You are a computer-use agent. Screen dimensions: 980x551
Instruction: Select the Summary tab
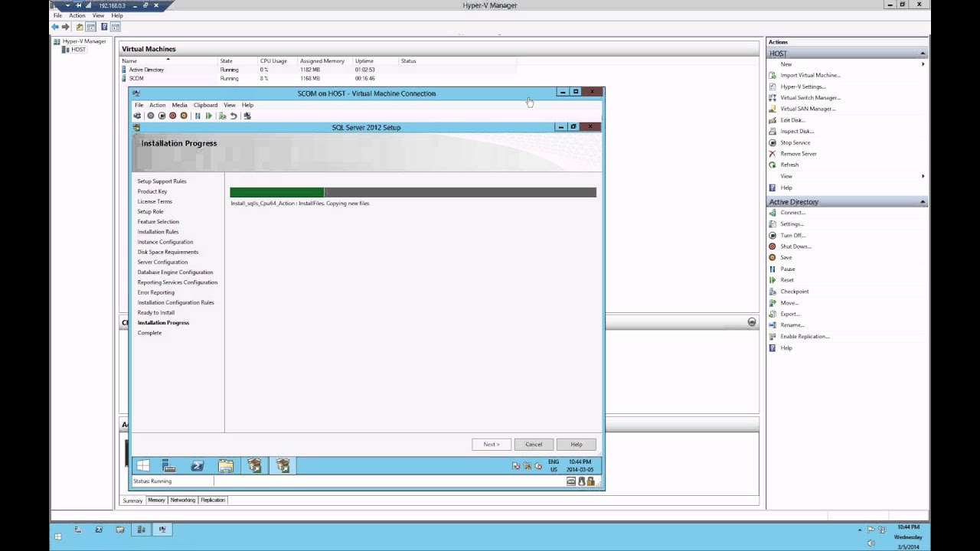click(132, 500)
